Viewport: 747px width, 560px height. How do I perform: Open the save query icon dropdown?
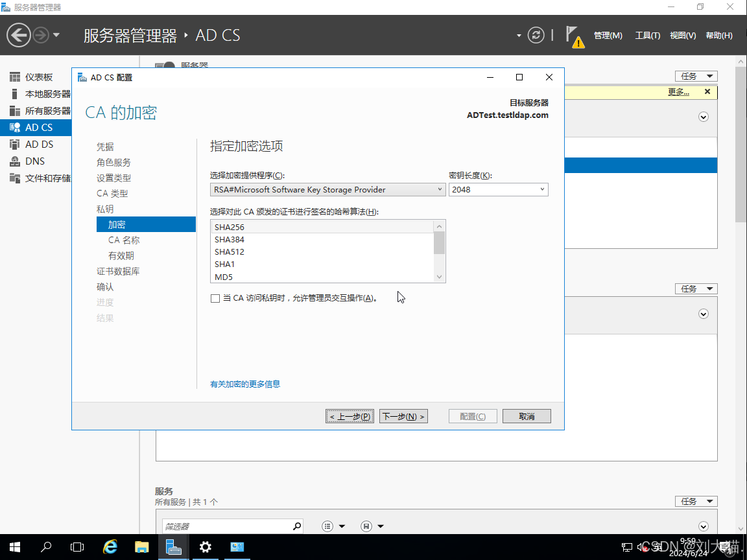[373, 526]
